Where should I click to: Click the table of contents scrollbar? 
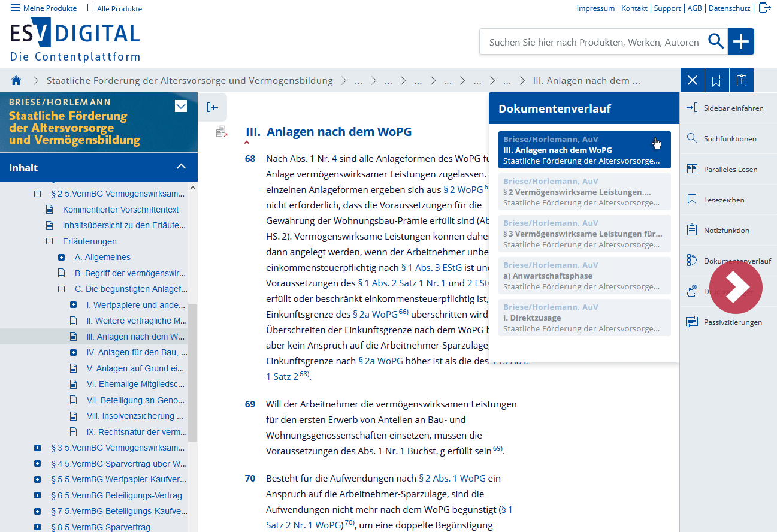(192, 372)
